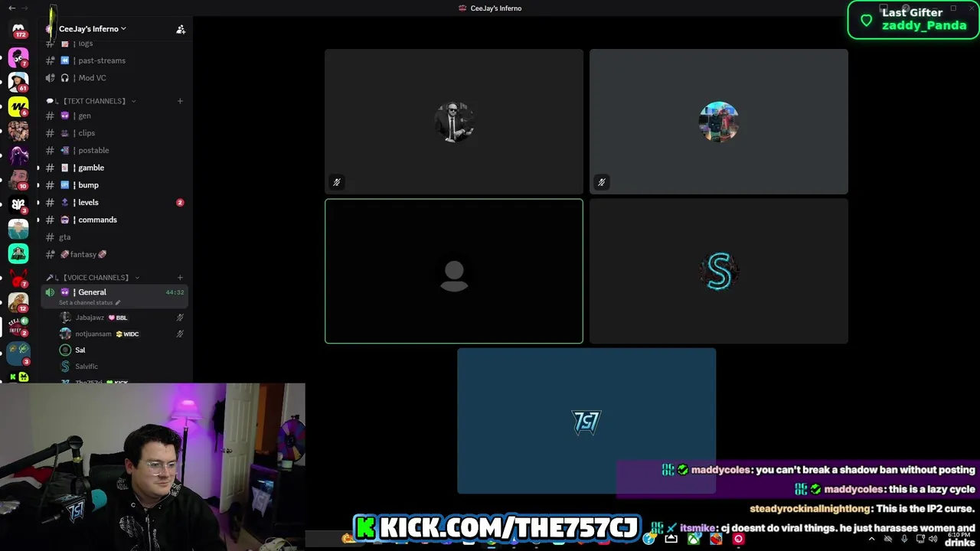Viewport: 980px width, 551px height.
Task: Click the speaker icon of General voice channel
Action: [x=50, y=292]
